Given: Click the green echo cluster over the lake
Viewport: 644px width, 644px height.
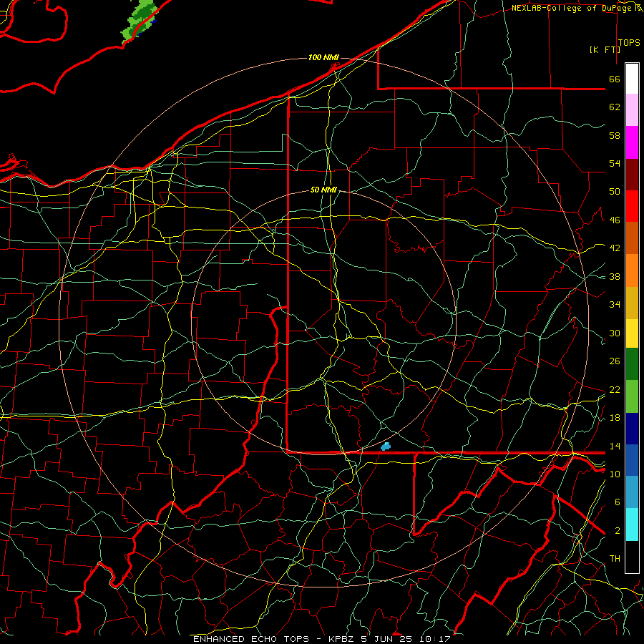Looking at the screenshot, I should (140, 21).
